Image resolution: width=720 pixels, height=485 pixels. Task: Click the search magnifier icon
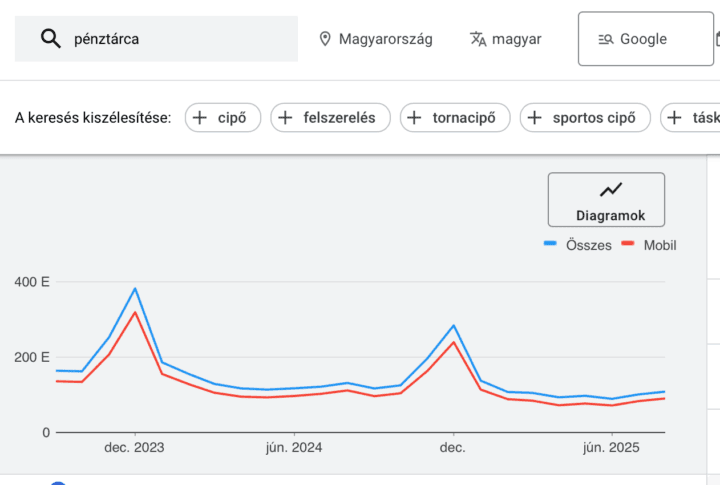tap(51, 39)
